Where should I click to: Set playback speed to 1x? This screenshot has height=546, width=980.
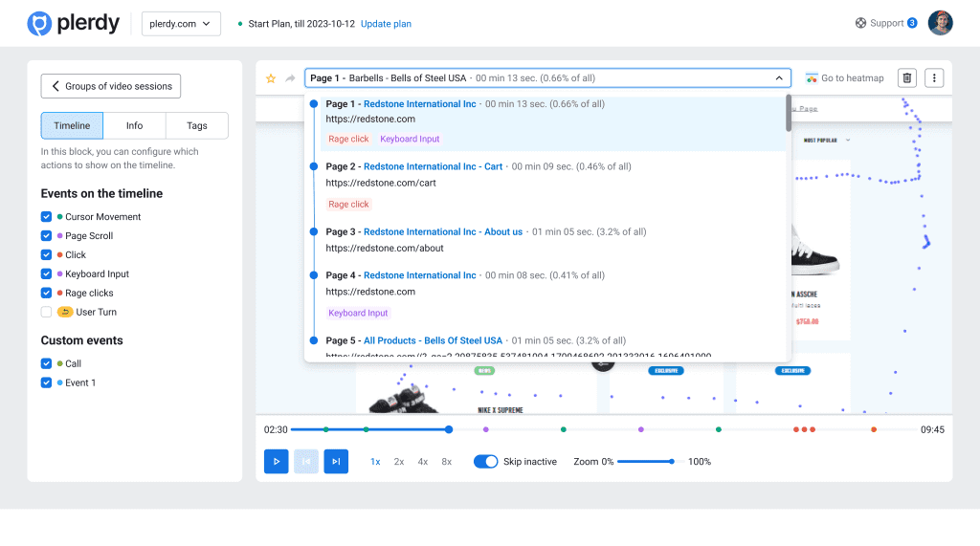(x=375, y=462)
